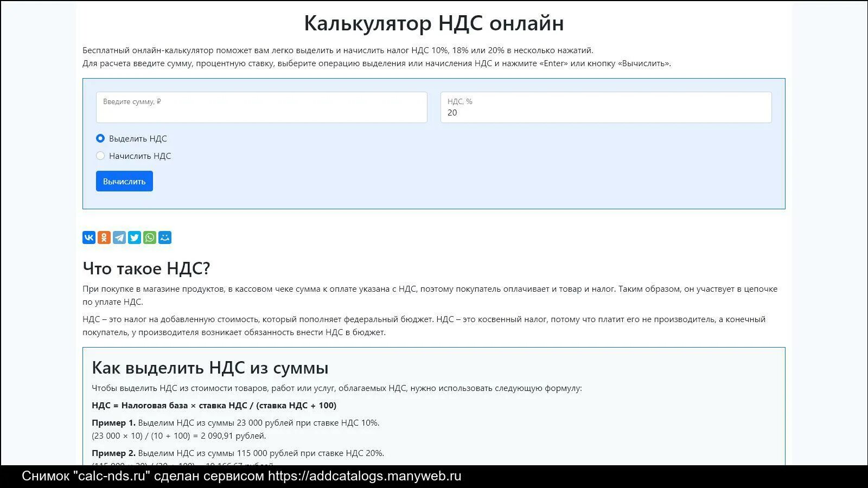Click the page title "Калькулятор НДС онлайн"
868x488 pixels.
[434, 23]
